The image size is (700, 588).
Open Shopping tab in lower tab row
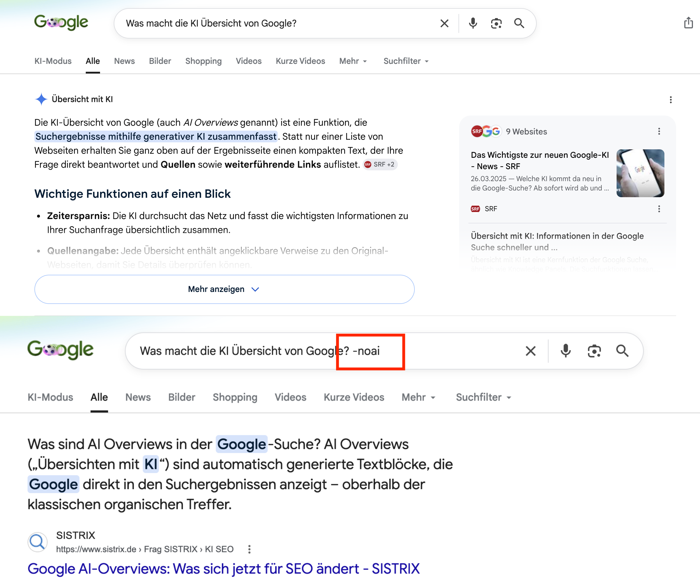(x=235, y=397)
